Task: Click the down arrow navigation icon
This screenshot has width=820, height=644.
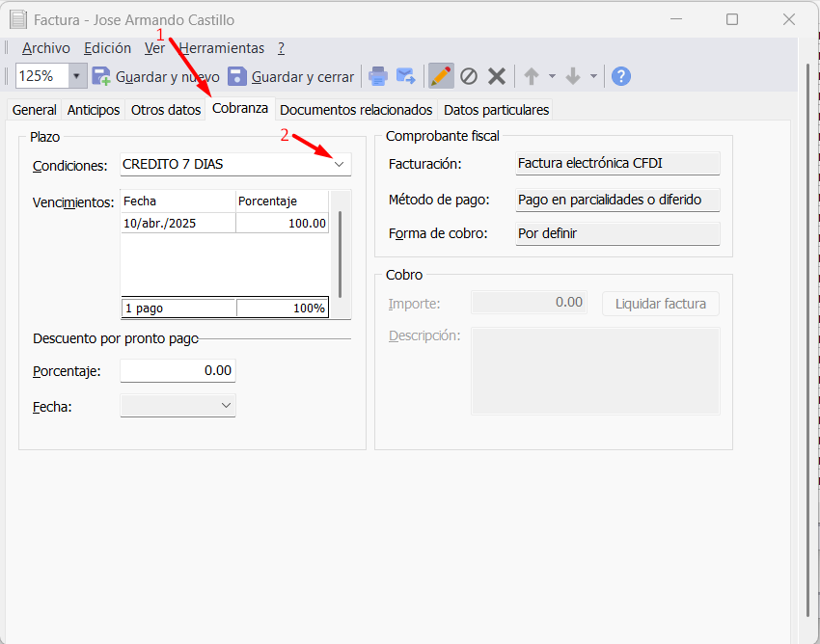Action: [572, 76]
